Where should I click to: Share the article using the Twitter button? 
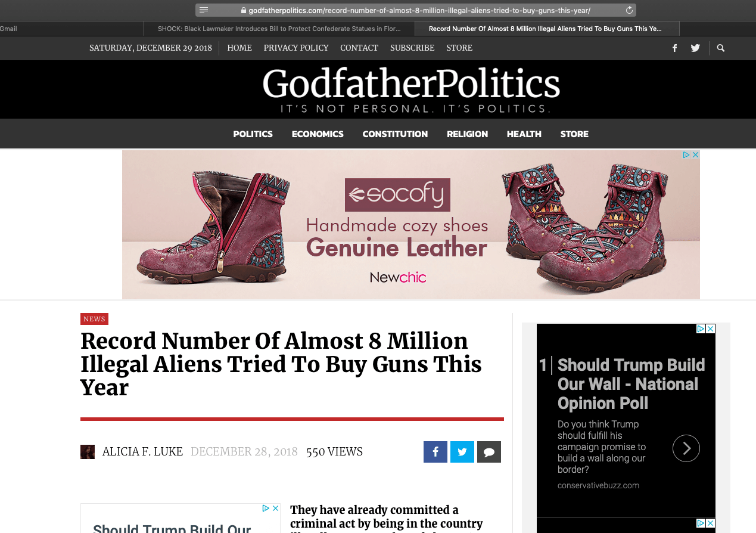point(462,451)
